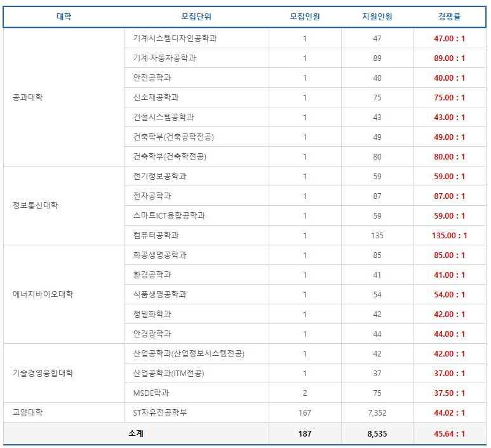Select the 54.00 : 1 competition rate
This screenshot has width=491, height=448.
click(449, 295)
